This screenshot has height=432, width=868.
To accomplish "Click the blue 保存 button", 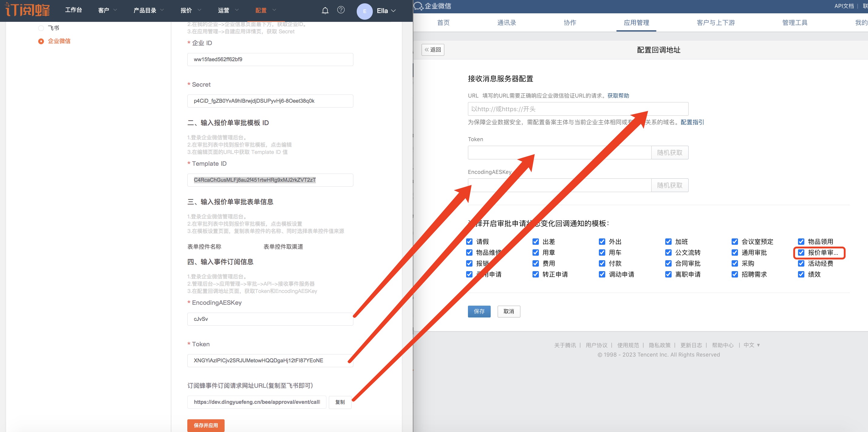I will point(479,311).
